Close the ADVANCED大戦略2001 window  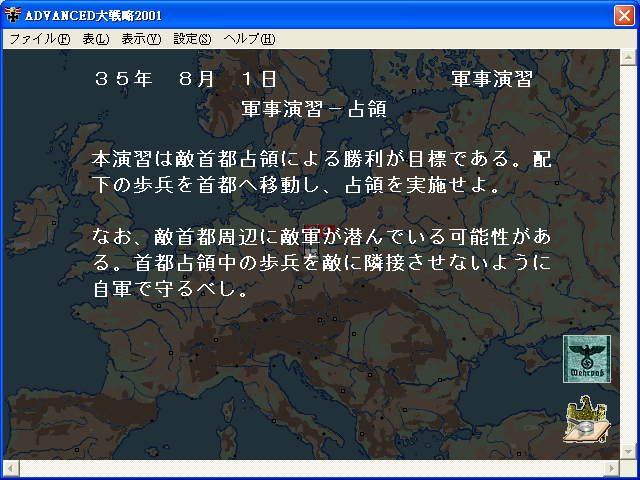[624, 16]
